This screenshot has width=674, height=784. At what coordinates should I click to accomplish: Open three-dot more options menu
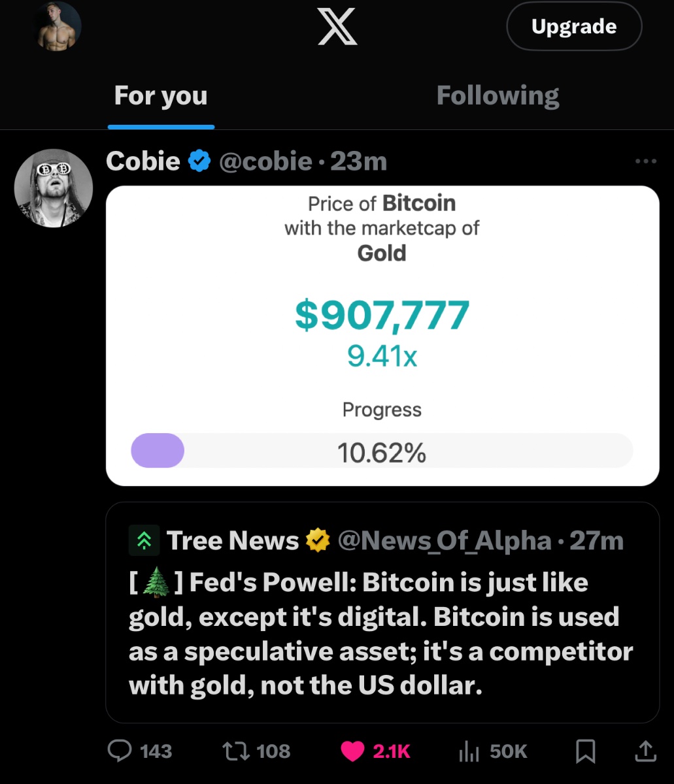[645, 161]
